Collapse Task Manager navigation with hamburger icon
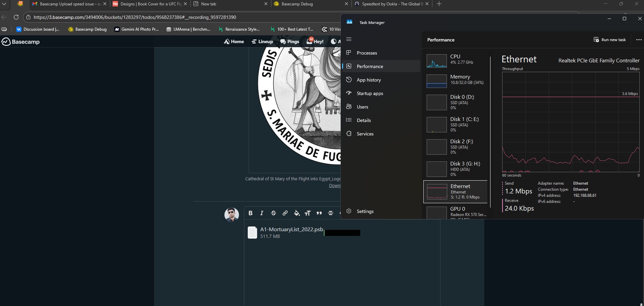Viewport: 644px width, 306px height. tap(349, 39)
